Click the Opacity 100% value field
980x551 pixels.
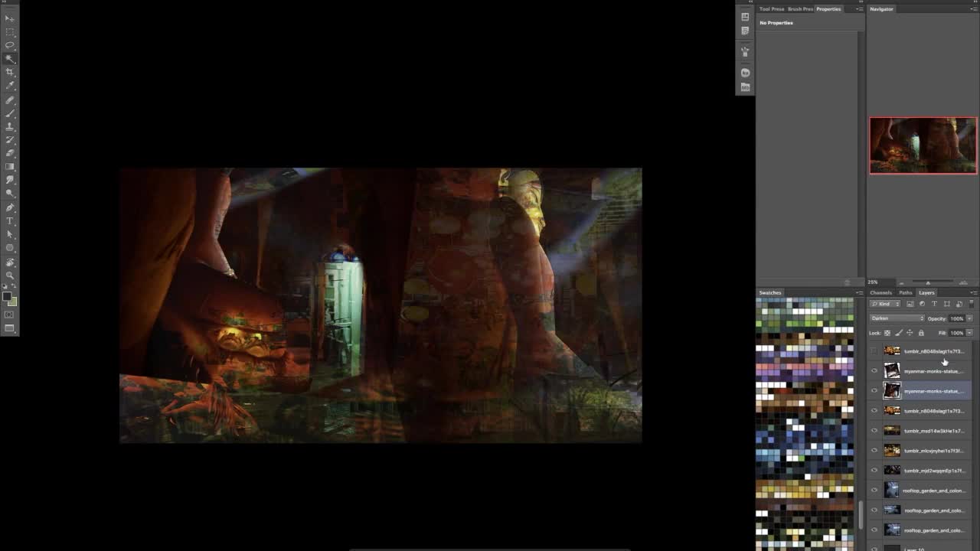coord(956,318)
